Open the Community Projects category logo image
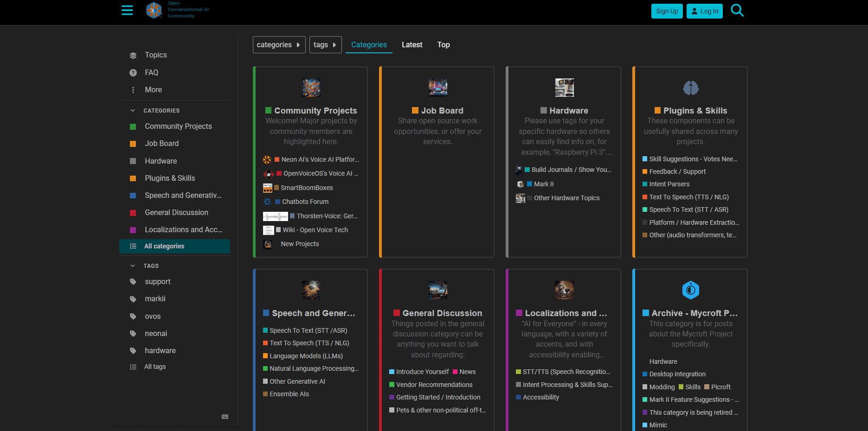Image resolution: width=868 pixels, height=431 pixels. (x=311, y=88)
